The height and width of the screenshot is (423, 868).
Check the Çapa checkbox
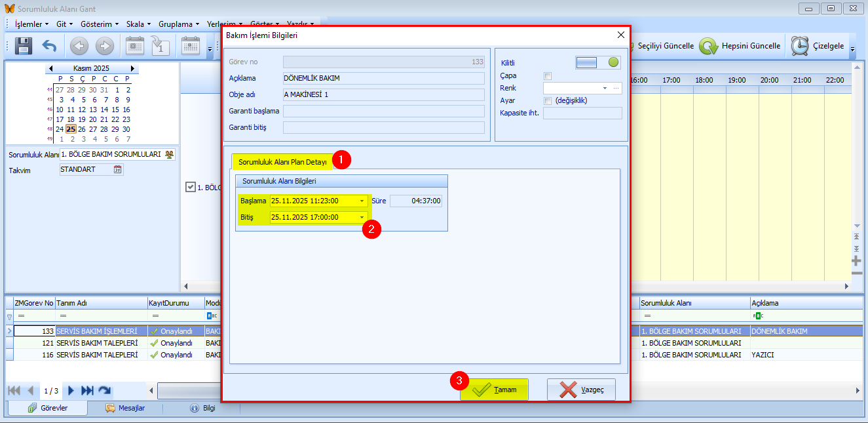point(548,76)
